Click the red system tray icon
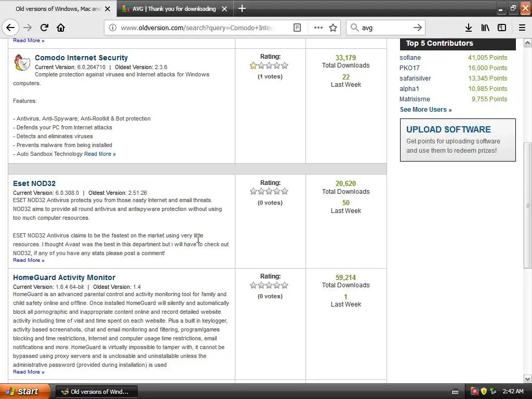Screen dimensions: 532x399 [475, 392]
